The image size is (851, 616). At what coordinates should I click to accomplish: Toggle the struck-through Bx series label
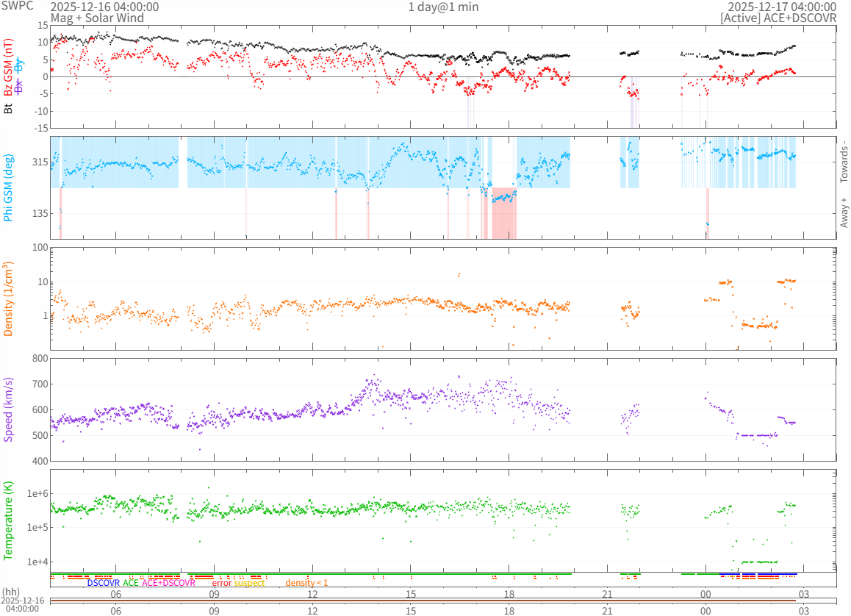[x=20, y=86]
